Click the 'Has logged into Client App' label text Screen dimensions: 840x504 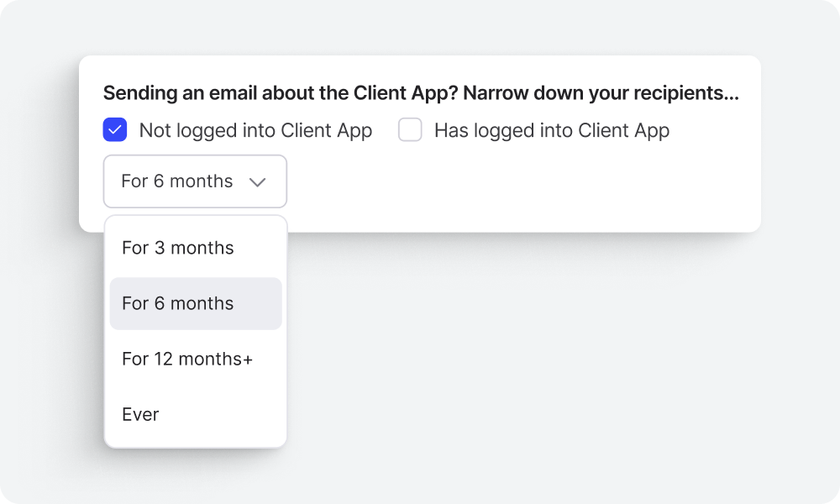click(551, 130)
